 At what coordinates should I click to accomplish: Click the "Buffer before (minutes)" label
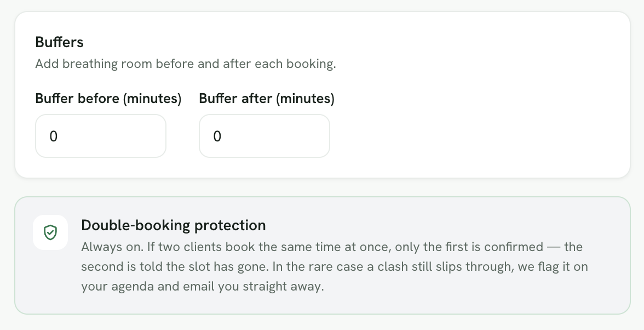[x=108, y=99]
